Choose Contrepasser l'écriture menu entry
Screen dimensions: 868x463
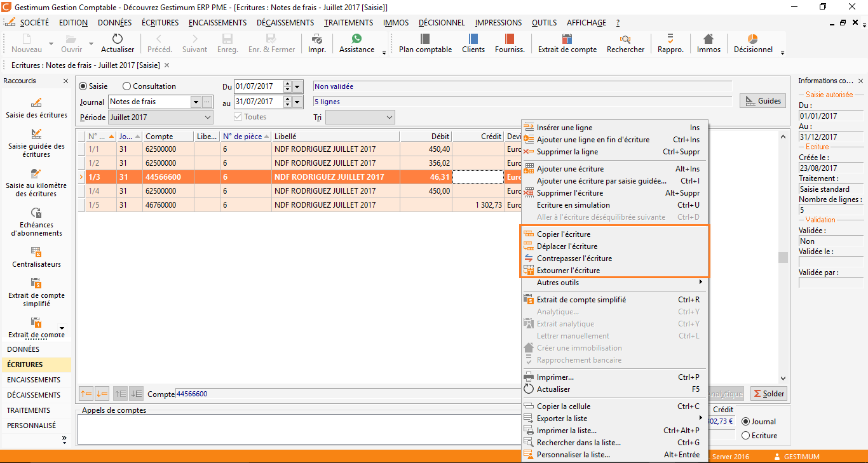coord(614,258)
